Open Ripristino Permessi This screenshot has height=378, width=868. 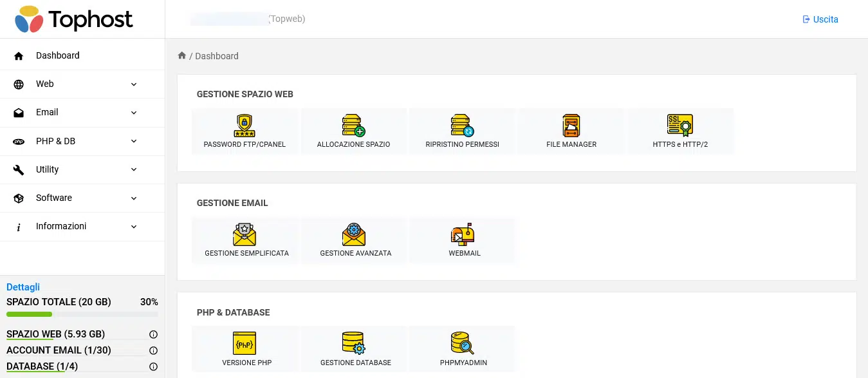click(462, 131)
